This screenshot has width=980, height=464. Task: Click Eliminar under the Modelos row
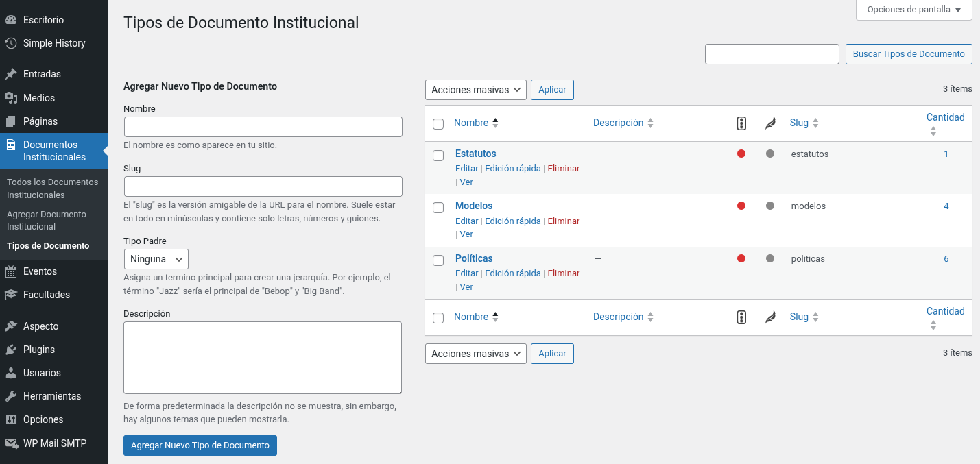pos(564,221)
